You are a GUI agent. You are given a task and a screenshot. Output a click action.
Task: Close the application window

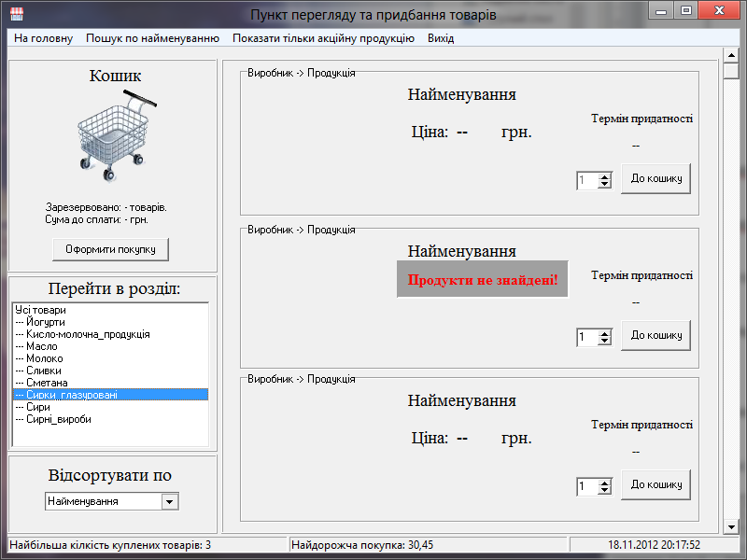click(719, 10)
